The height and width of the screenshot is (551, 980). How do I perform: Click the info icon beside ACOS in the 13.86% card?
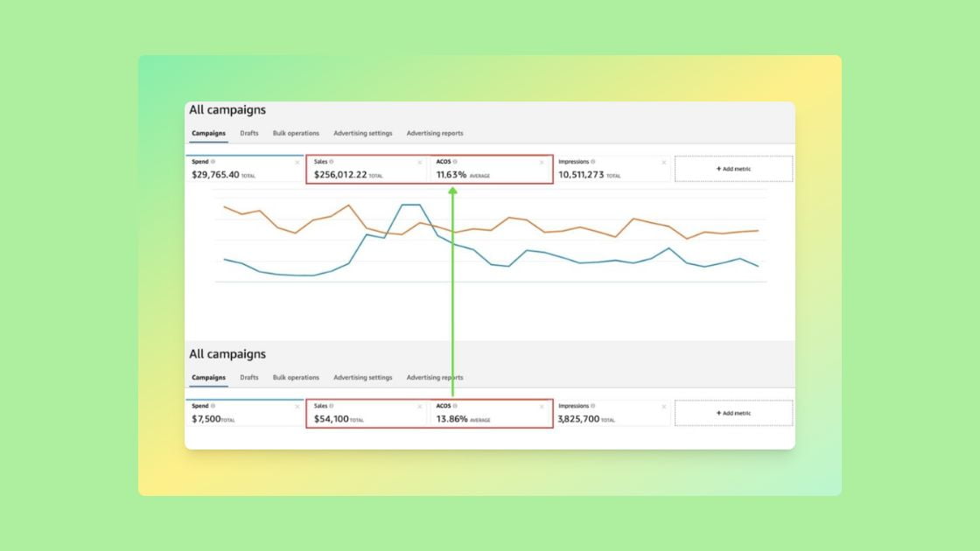pos(455,406)
